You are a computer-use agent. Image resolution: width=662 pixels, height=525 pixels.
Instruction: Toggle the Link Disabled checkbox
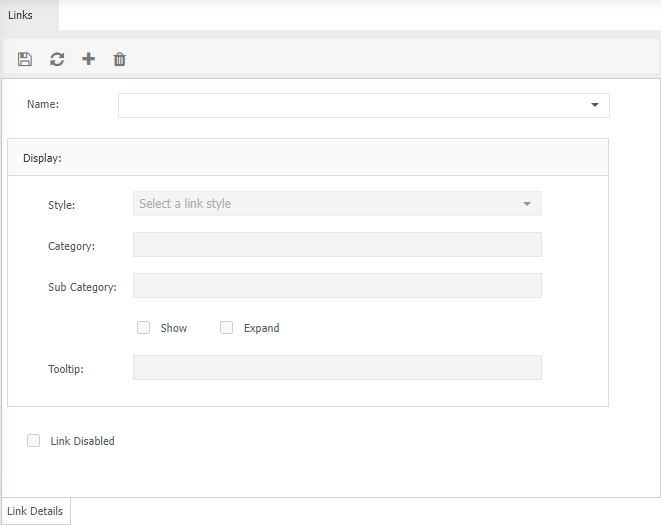click(x=34, y=440)
